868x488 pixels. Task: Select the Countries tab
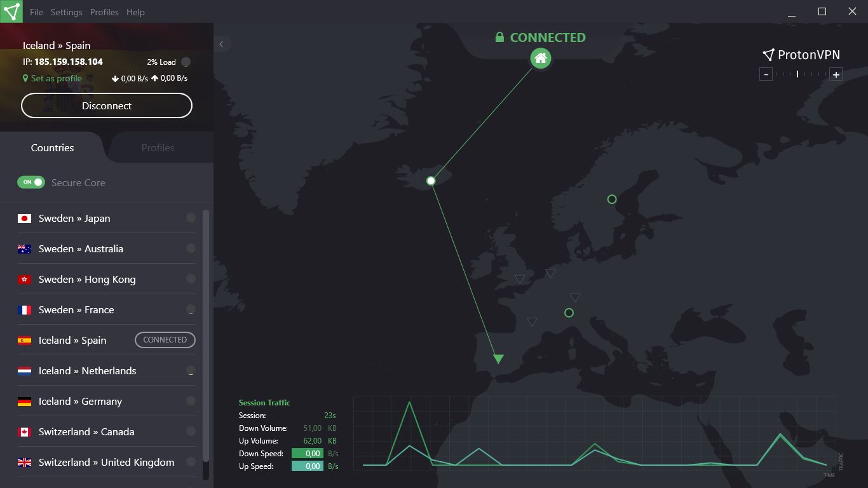point(52,147)
